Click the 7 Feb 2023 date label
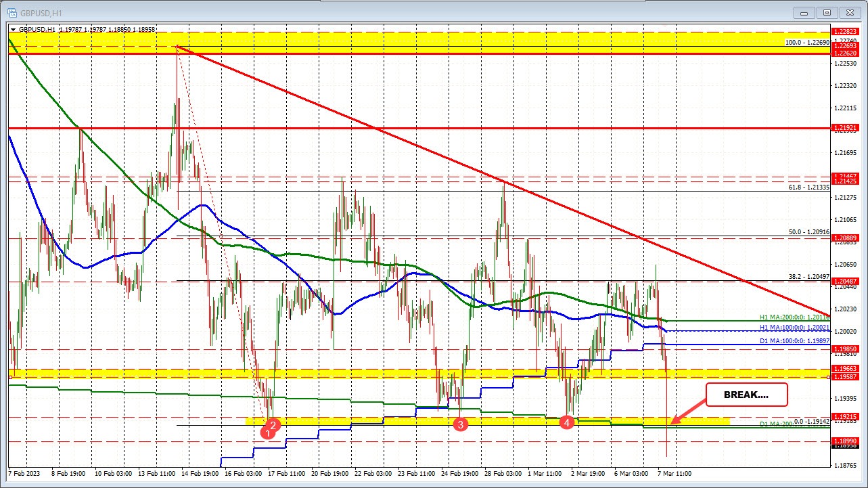The height and width of the screenshot is (488, 868). pyautogui.click(x=24, y=473)
